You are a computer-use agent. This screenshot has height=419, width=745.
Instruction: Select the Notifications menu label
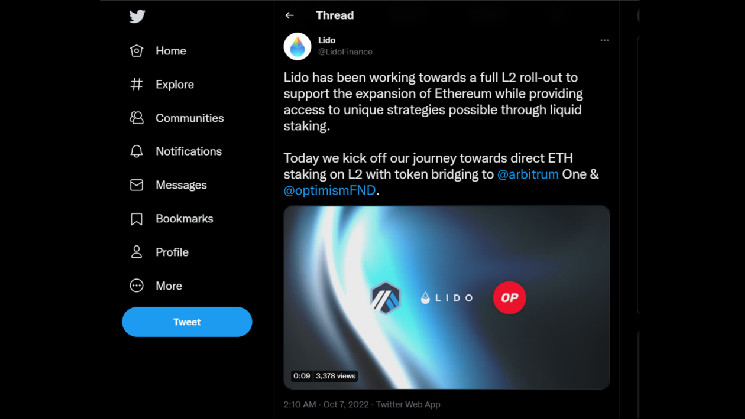(188, 152)
